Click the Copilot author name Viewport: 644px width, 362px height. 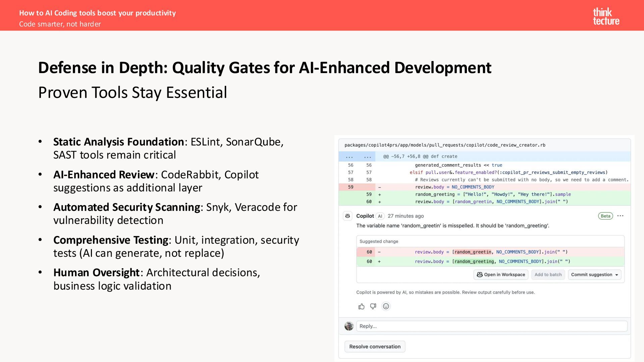tap(365, 216)
